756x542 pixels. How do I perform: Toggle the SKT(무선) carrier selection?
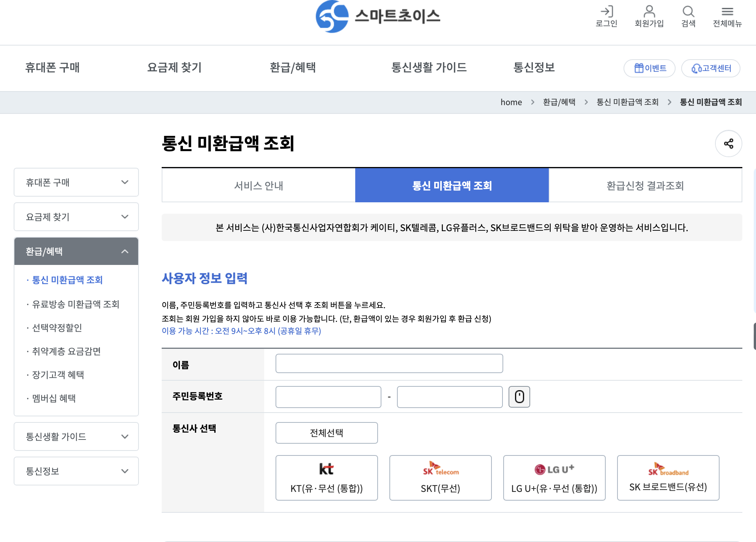[x=440, y=477]
